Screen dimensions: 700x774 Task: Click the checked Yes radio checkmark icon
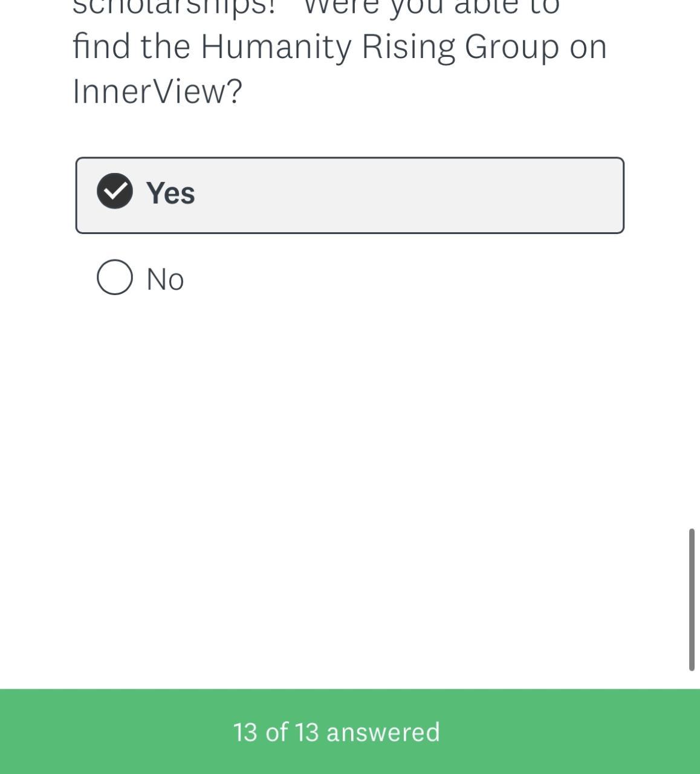(115, 191)
